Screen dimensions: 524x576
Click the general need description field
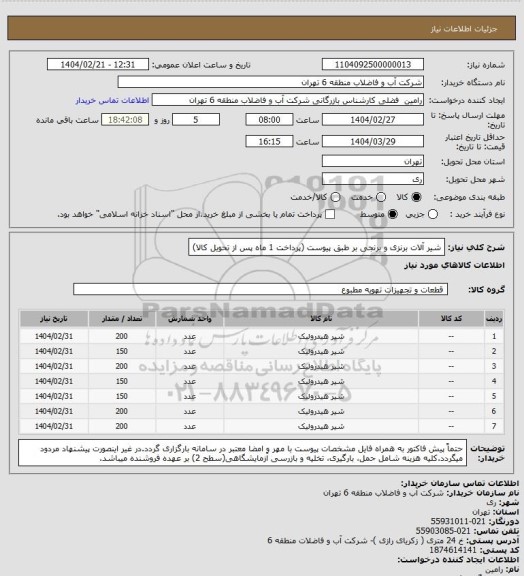click(316, 247)
